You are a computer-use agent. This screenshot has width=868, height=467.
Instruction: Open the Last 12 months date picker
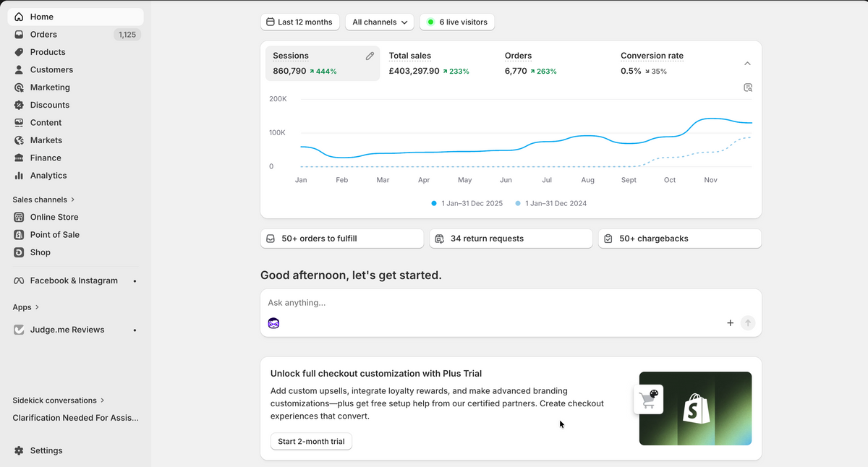pos(299,22)
